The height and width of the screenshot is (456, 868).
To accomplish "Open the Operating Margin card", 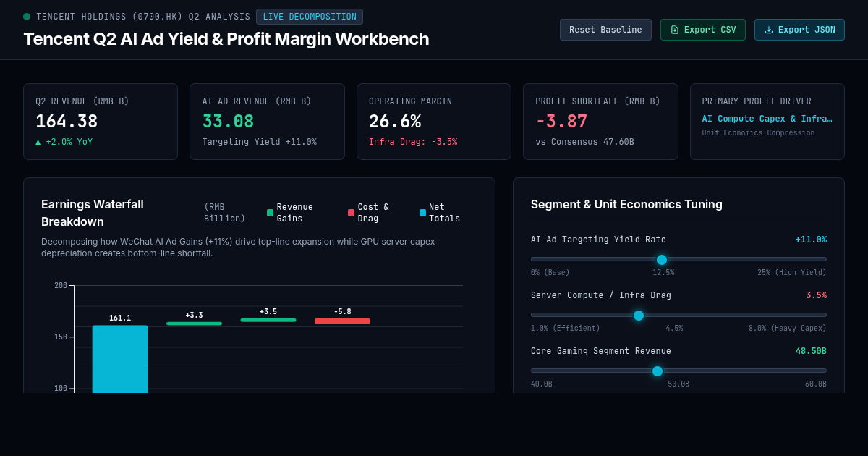I will (434, 122).
